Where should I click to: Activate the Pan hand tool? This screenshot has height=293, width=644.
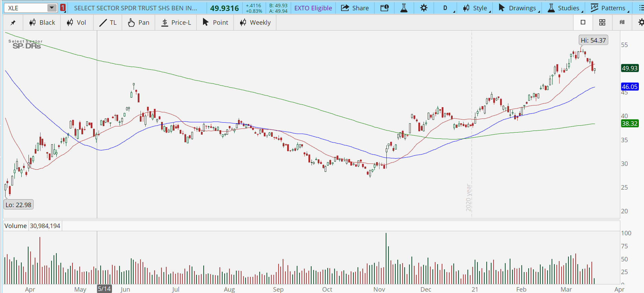[138, 23]
